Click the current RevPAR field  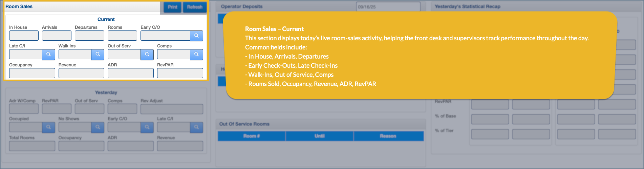point(180,73)
